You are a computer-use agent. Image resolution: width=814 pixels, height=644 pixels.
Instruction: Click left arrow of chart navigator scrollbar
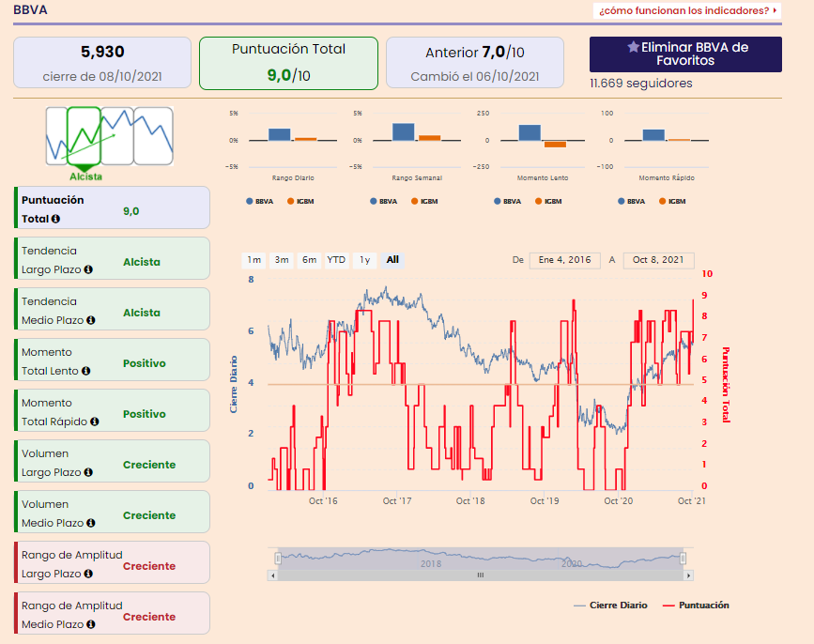click(273, 575)
